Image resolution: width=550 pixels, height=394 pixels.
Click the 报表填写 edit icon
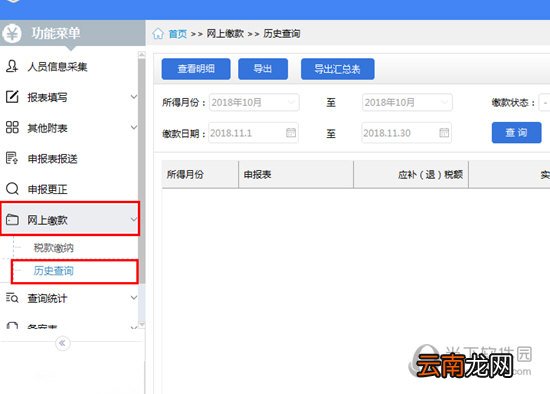click(x=12, y=96)
